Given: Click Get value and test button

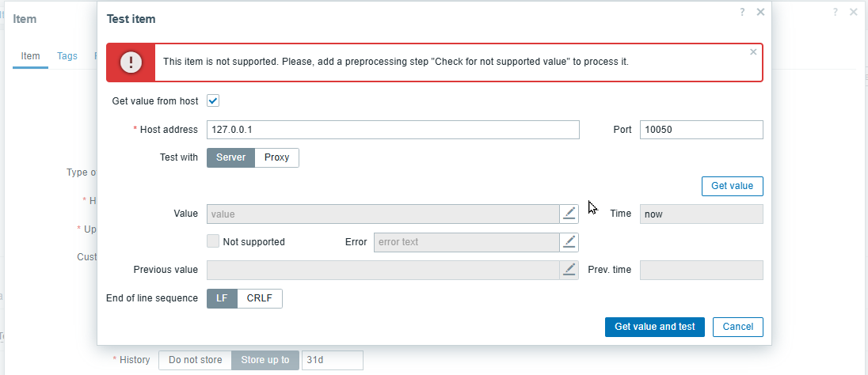Looking at the screenshot, I should [x=654, y=327].
